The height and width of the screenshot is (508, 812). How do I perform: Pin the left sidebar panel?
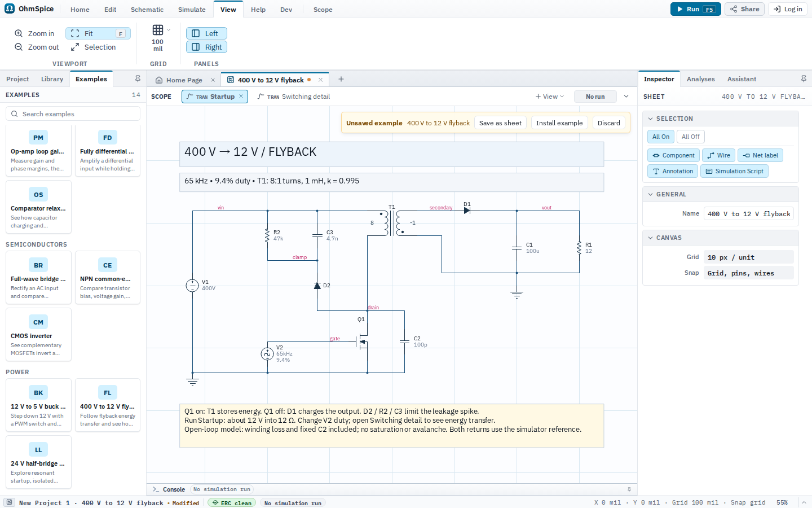pyautogui.click(x=138, y=79)
